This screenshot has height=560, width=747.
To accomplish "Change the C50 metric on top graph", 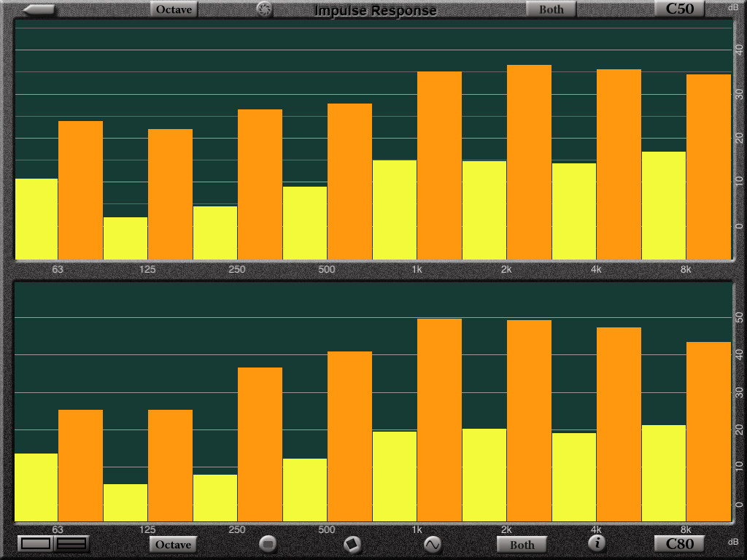I will click(679, 9).
